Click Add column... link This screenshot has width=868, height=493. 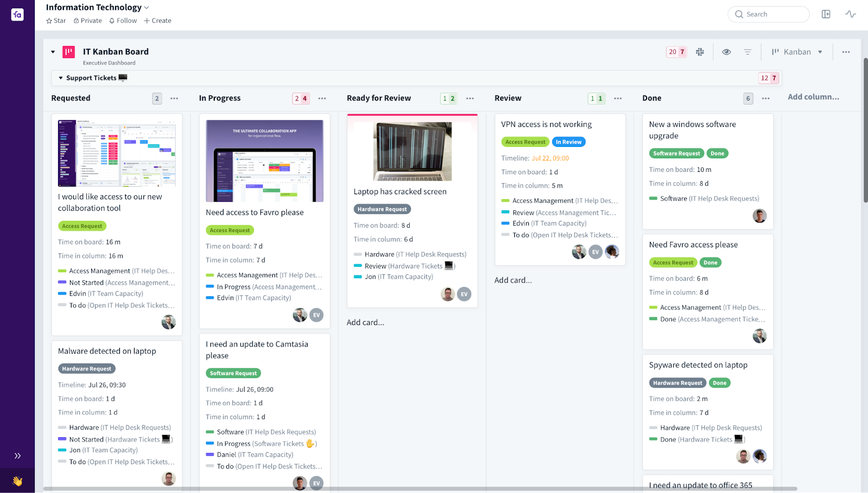pos(813,97)
